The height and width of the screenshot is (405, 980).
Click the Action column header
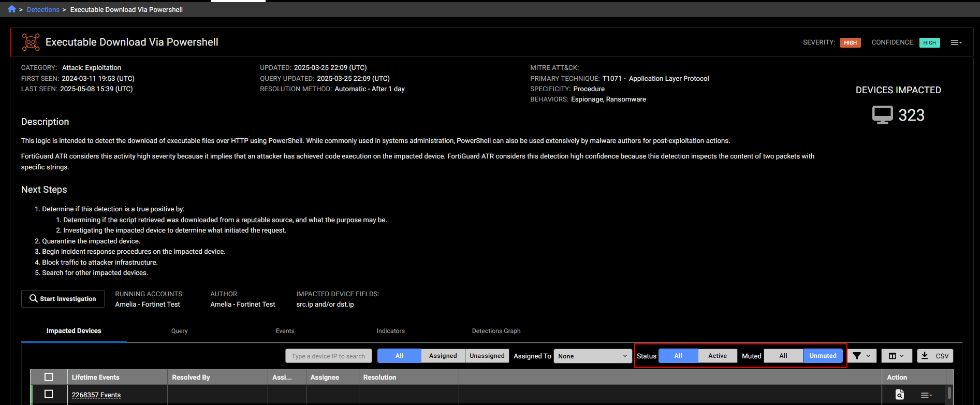click(913, 377)
